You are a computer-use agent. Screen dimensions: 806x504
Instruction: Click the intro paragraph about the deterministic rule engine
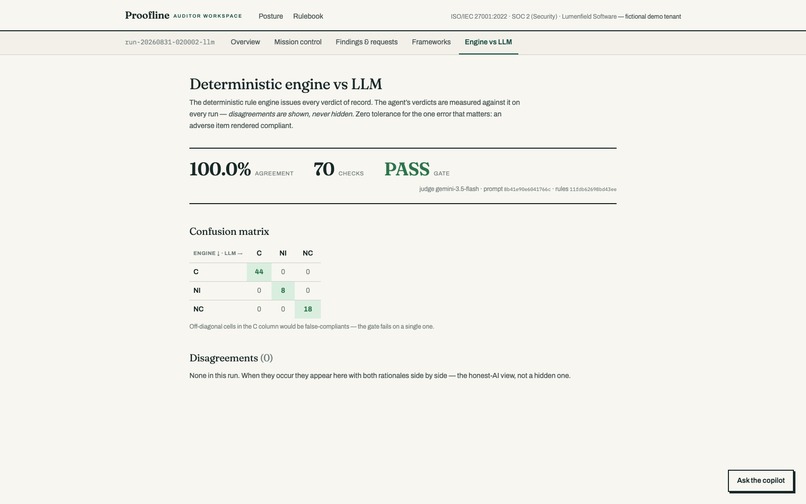tap(355, 114)
